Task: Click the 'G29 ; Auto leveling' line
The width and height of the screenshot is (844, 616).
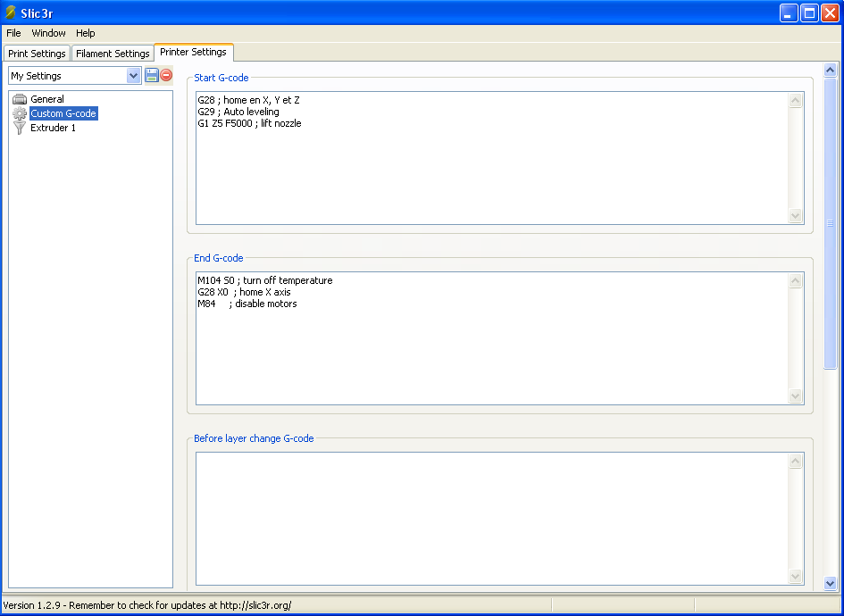Action: tap(238, 112)
